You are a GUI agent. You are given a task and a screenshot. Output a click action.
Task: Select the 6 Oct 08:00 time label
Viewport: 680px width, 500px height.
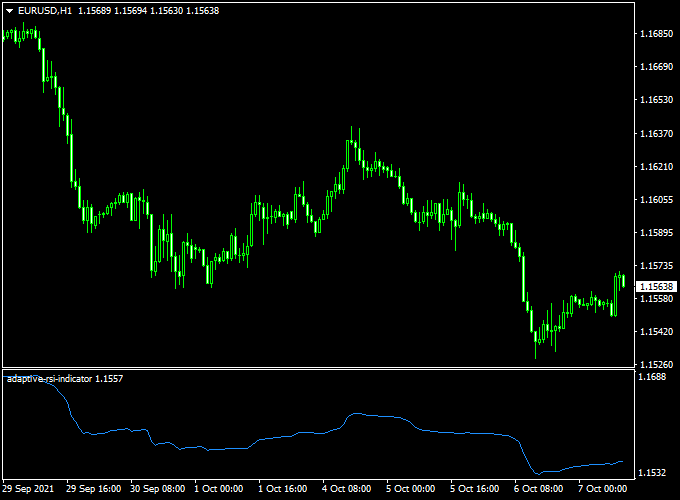click(x=539, y=489)
